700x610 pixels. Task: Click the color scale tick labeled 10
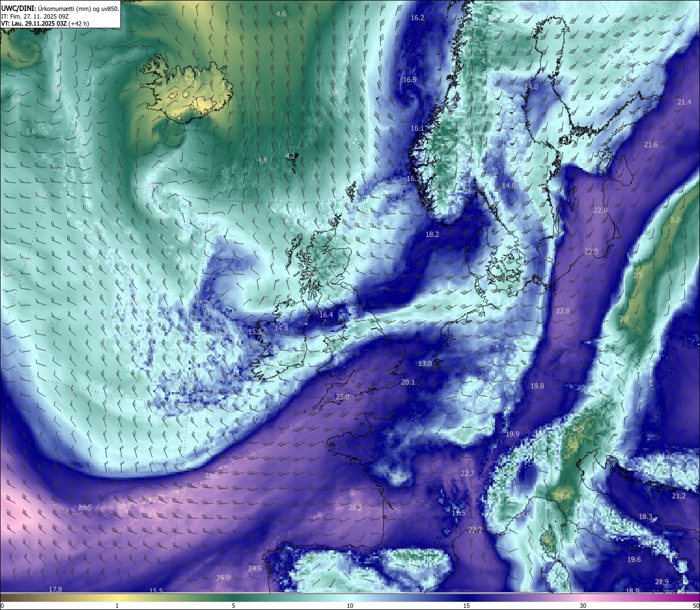350,606
